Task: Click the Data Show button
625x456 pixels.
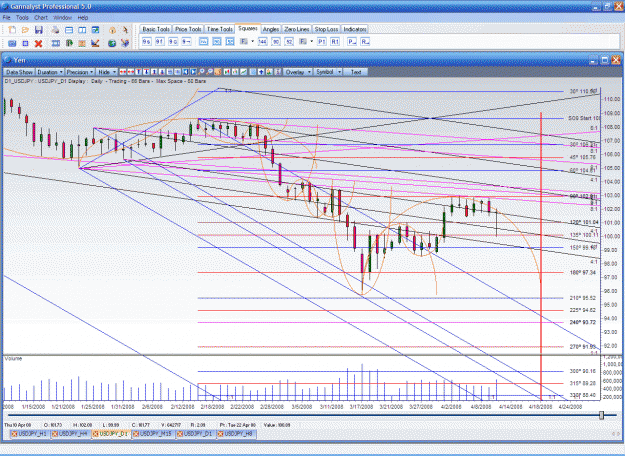Action: coord(19,72)
